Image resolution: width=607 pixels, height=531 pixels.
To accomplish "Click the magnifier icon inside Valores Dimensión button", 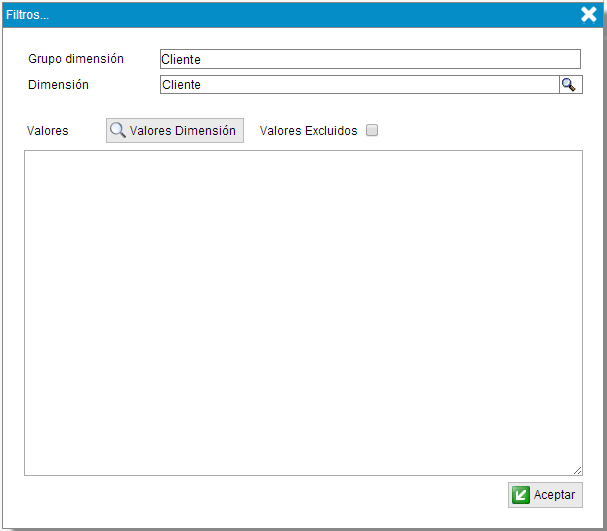I will [118, 130].
